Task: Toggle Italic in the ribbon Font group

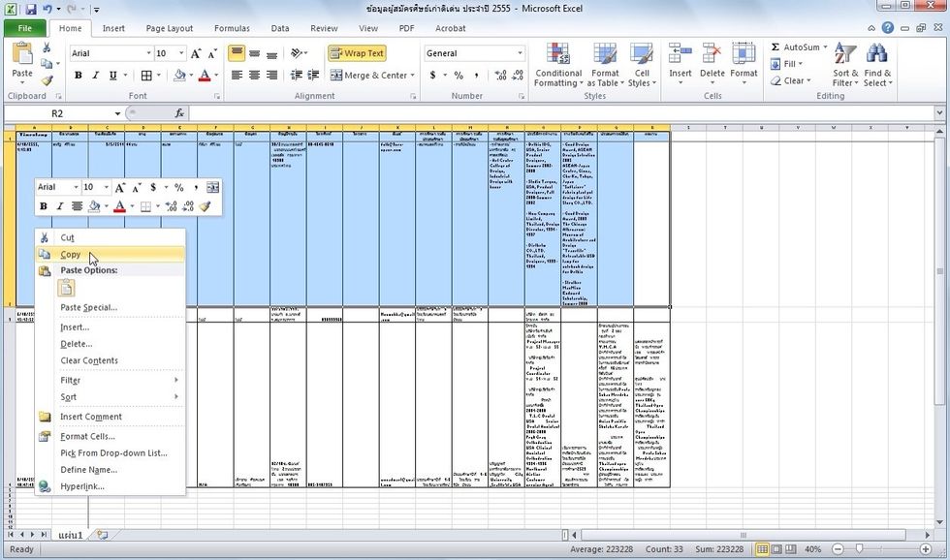Action: point(95,76)
